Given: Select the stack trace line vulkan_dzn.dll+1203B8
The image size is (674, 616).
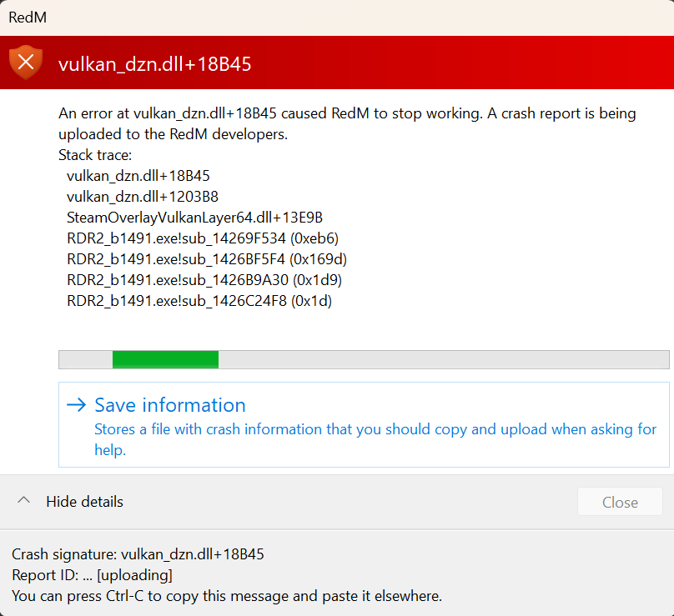Looking at the screenshot, I should pyautogui.click(x=143, y=197).
